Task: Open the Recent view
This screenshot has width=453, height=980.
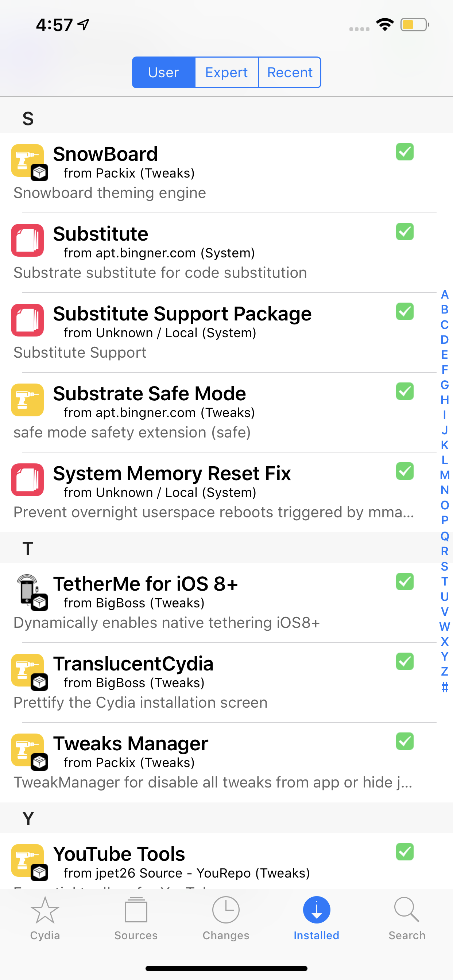Action: pyautogui.click(x=289, y=72)
